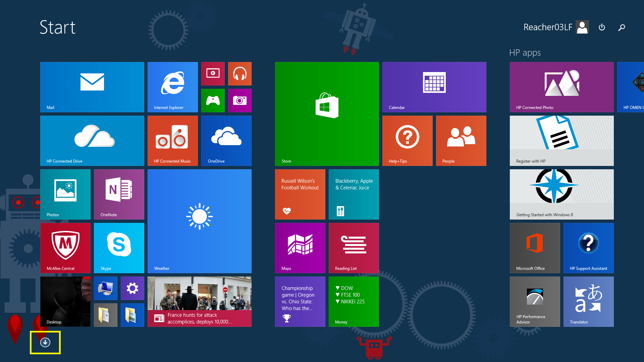Image resolution: width=644 pixels, height=362 pixels.
Task: Launch Internet Explorer tile
Action: [x=173, y=87]
